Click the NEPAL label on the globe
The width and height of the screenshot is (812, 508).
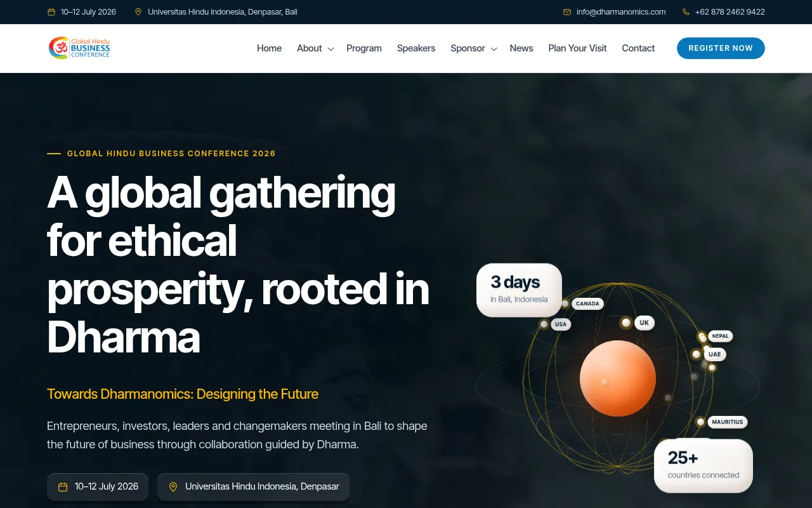(x=720, y=336)
